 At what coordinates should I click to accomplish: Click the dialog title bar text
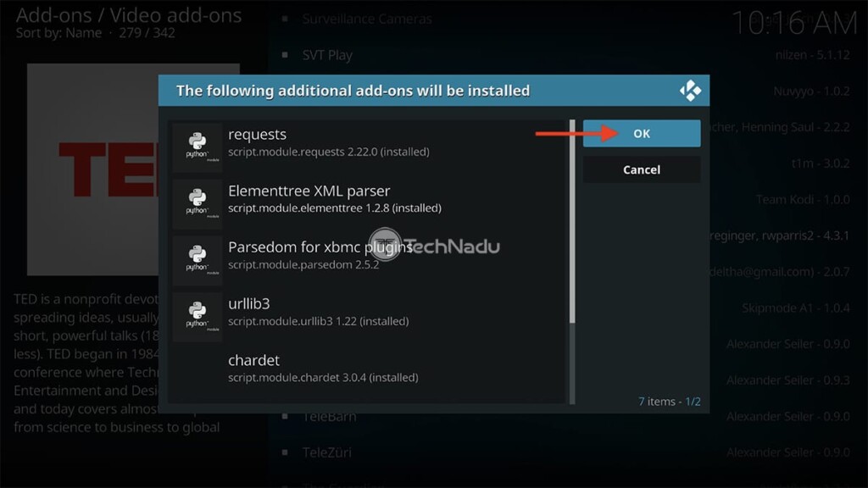(353, 91)
